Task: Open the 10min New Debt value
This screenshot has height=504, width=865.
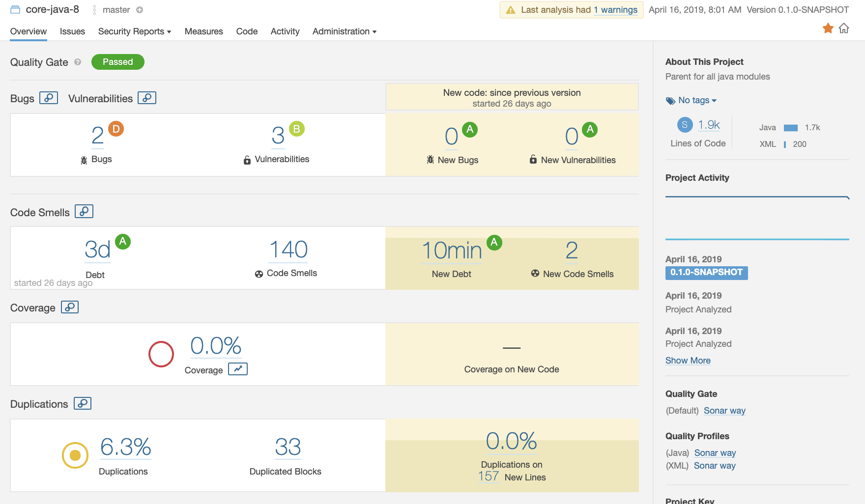Action: pyautogui.click(x=452, y=251)
